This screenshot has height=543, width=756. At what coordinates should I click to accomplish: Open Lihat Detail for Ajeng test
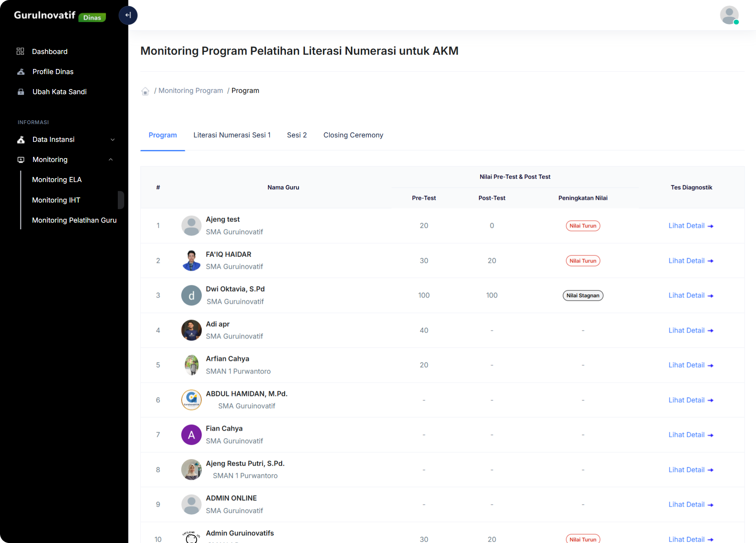coord(691,226)
